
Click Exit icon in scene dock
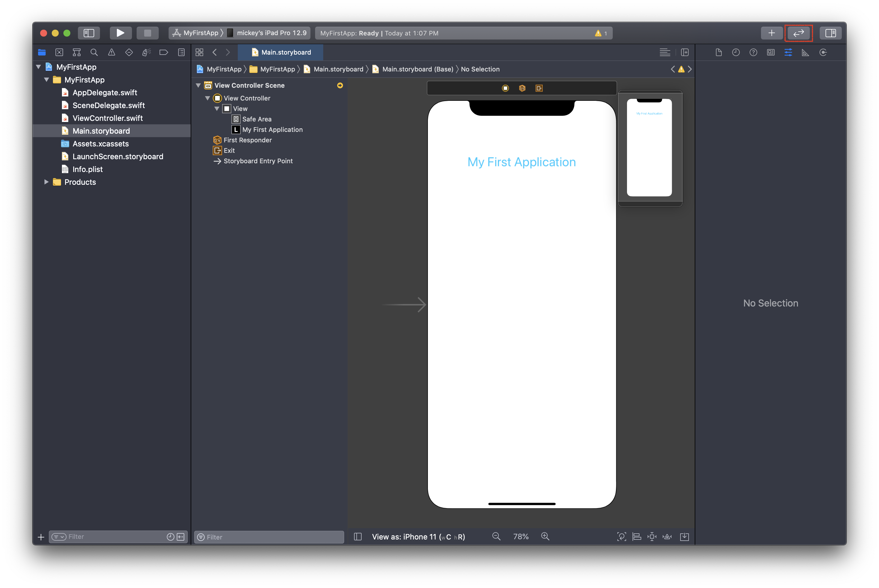(539, 88)
